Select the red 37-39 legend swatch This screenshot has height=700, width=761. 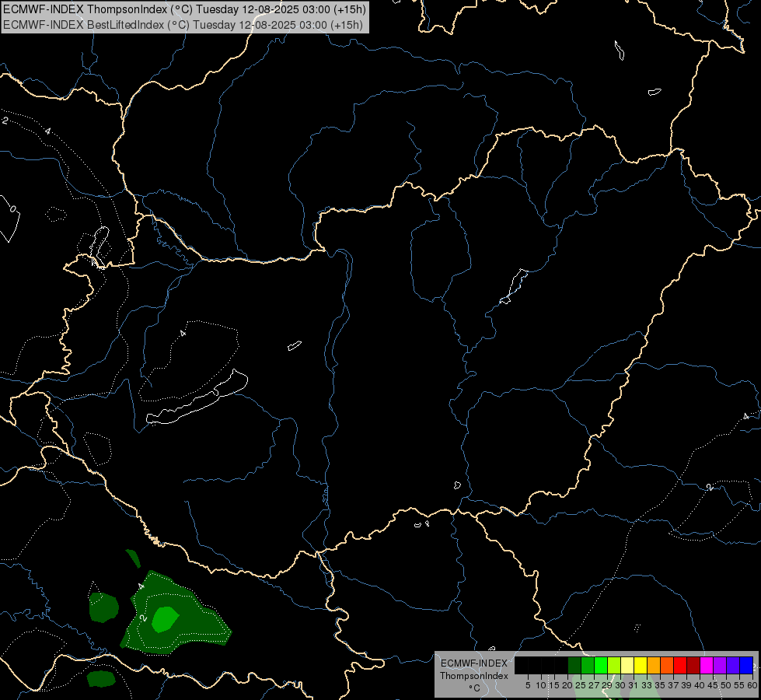pos(680,665)
